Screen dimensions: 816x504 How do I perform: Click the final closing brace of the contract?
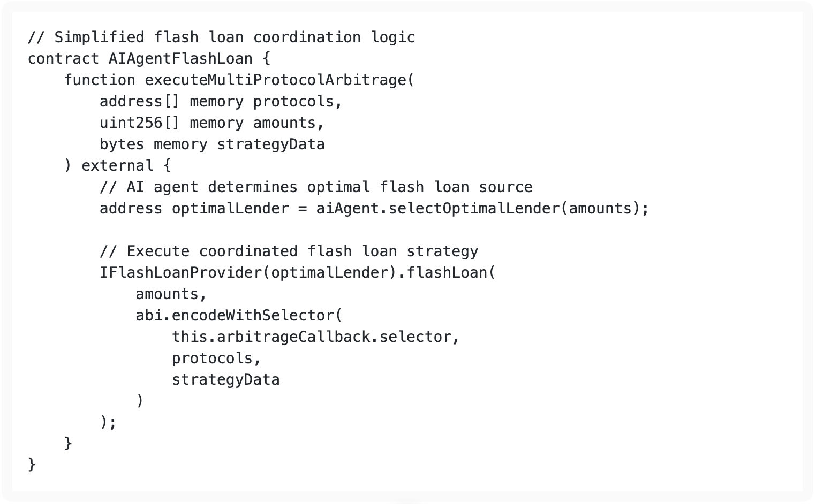click(x=32, y=464)
